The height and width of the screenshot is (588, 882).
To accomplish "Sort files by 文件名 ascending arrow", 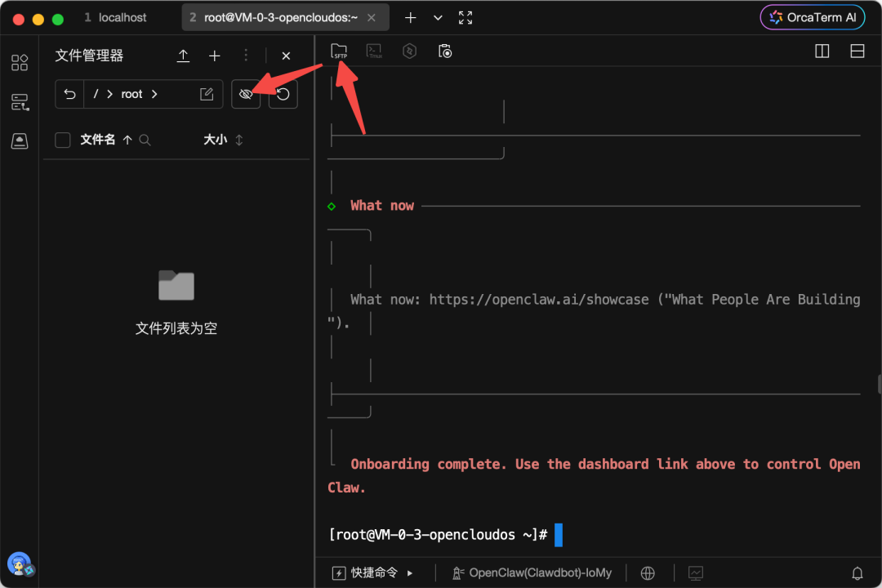I will [x=127, y=140].
